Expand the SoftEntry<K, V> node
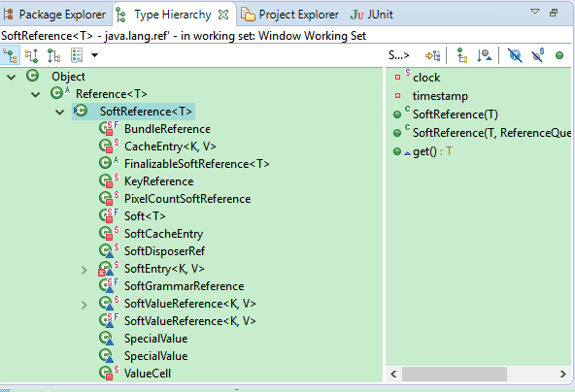This screenshot has width=575, height=392. (84, 270)
